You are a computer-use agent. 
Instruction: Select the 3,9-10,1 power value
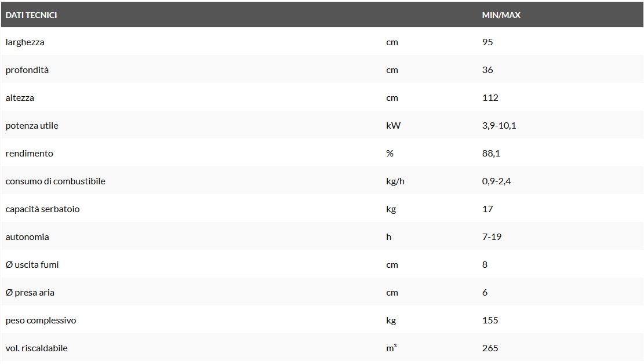[x=499, y=126]
